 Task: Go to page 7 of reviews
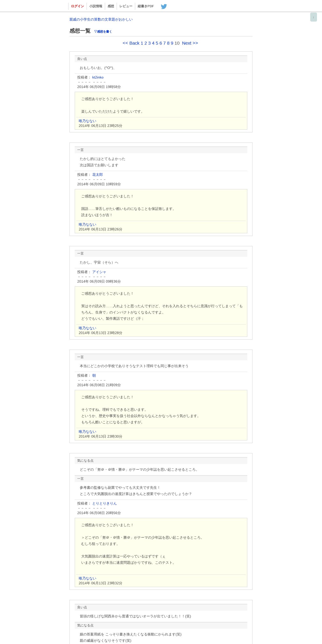click(x=165, y=43)
